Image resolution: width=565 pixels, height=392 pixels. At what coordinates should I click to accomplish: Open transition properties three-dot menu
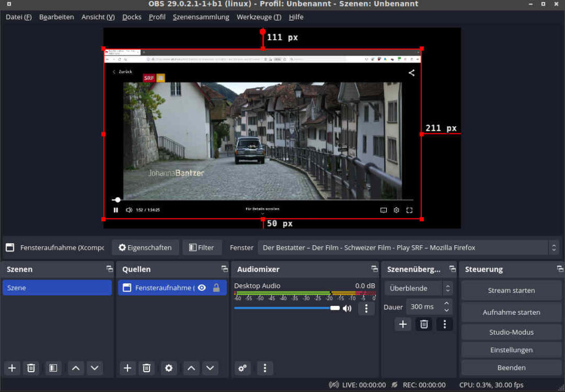pos(445,324)
